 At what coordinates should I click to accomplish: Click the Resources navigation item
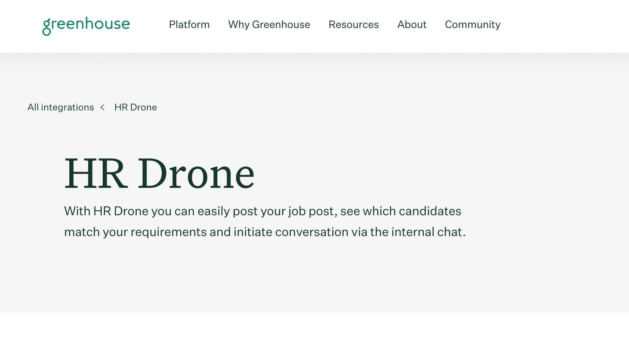(x=354, y=25)
